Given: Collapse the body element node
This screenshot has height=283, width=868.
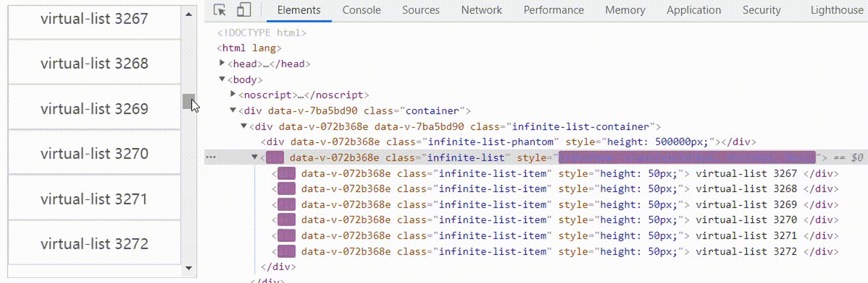Looking at the screenshot, I should [x=222, y=79].
